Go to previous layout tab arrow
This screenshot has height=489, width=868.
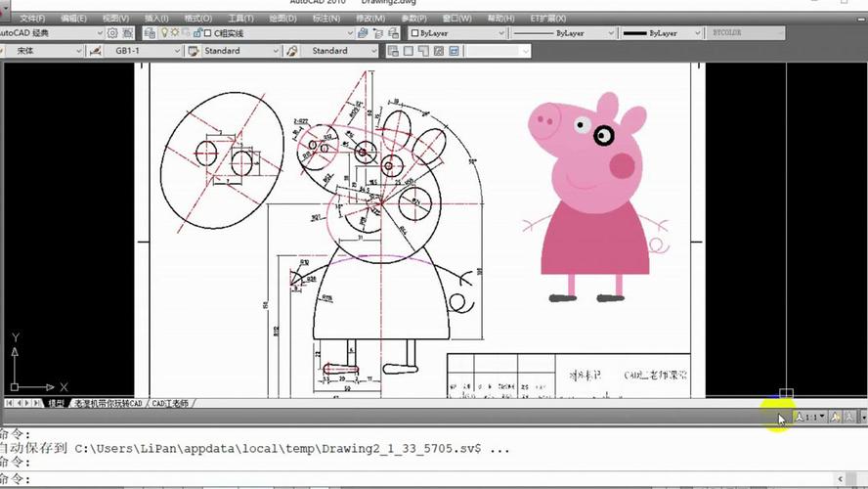coord(19,403)
